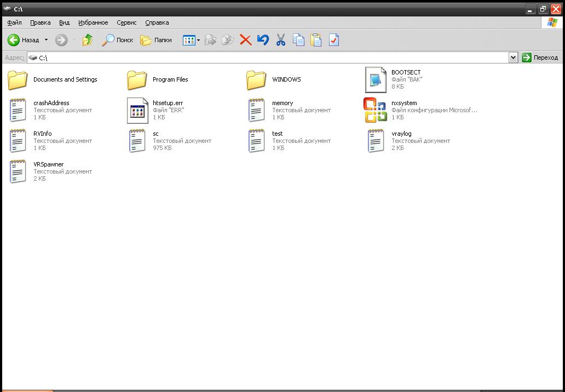Viewport: 565px width, 392px height.
Task: Expand the Назад history dropdown arrow
Action: point(46,40)
